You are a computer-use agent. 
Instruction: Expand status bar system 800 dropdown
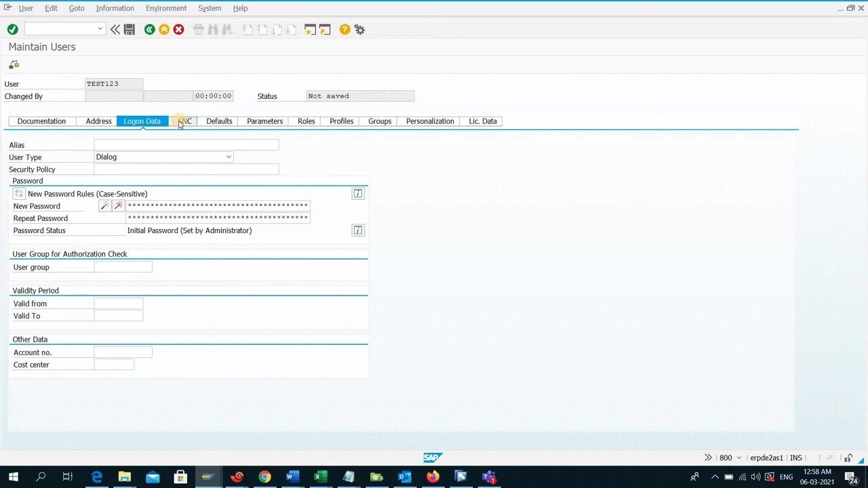pos(739,458)
